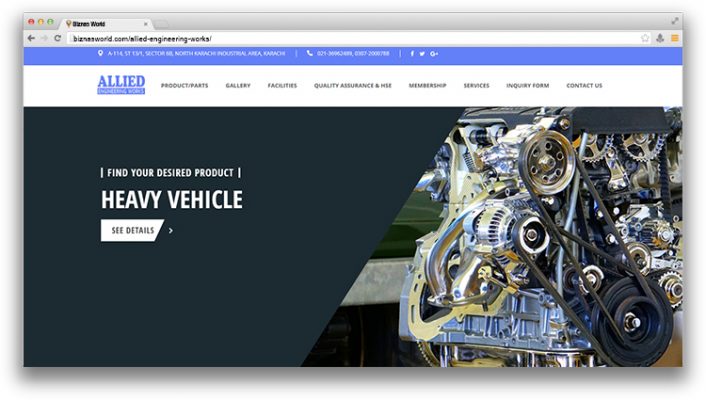
Task: Go to the Facilities page
Action: coord(282,86)
